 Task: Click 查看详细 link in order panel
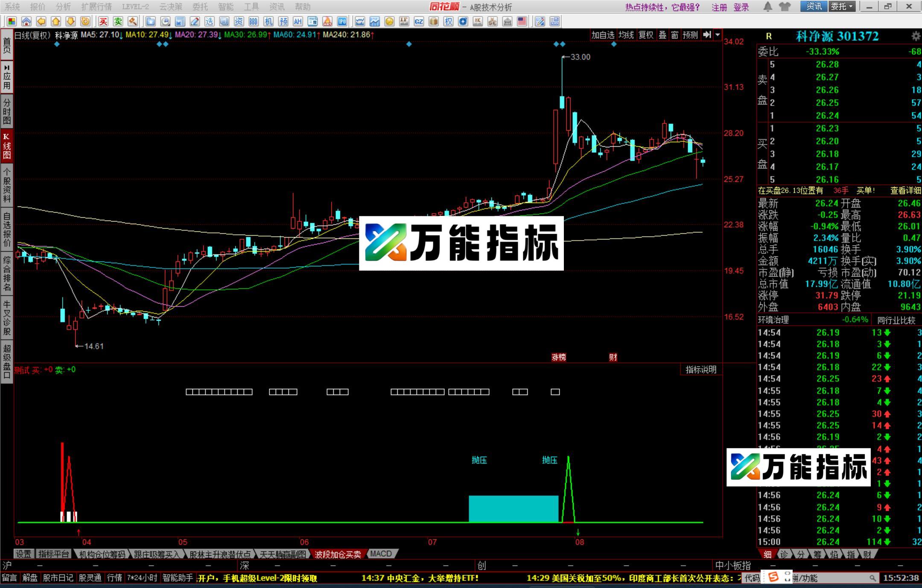pyautogui.click(x=905, y=191)
